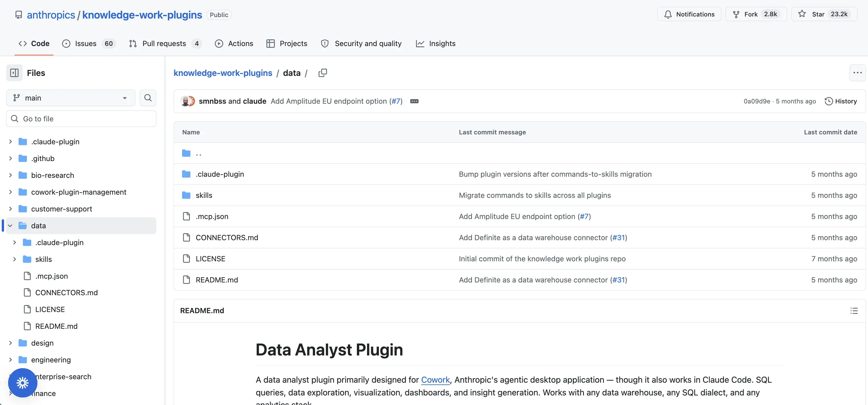Open commit History
The image size is (868, 405).
tap(840, 101)
